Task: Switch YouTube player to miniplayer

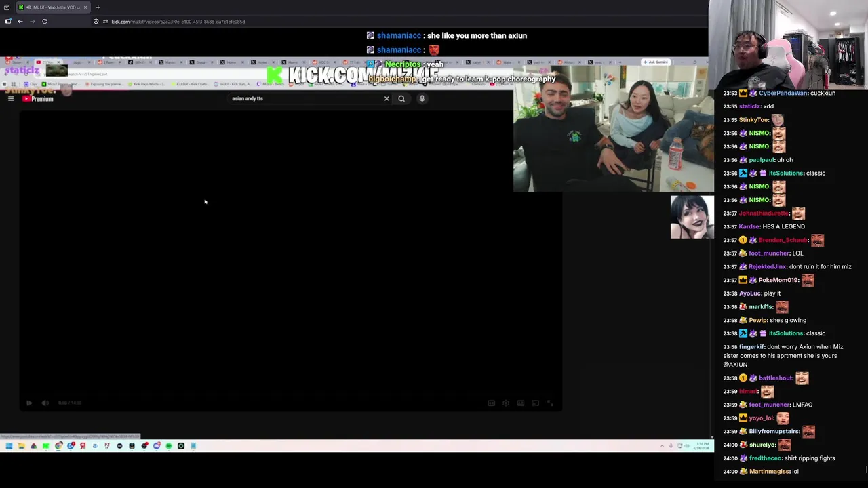Action: [520, 403]
